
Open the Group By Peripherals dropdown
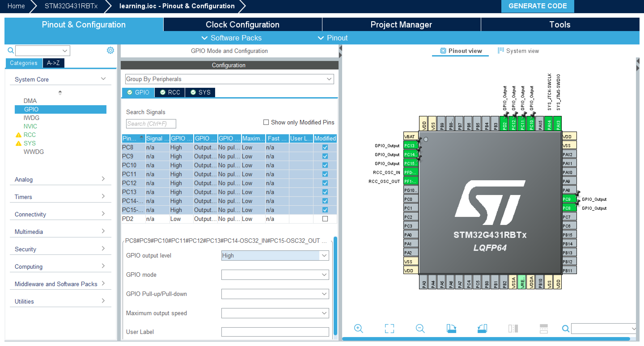(x=229, y=79)
